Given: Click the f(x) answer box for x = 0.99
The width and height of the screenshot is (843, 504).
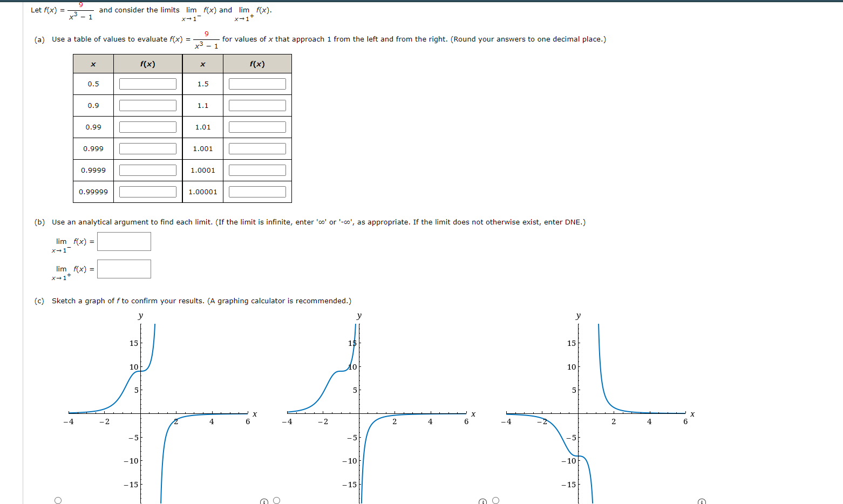Looking at the screenshot, I should coord(148,127).
